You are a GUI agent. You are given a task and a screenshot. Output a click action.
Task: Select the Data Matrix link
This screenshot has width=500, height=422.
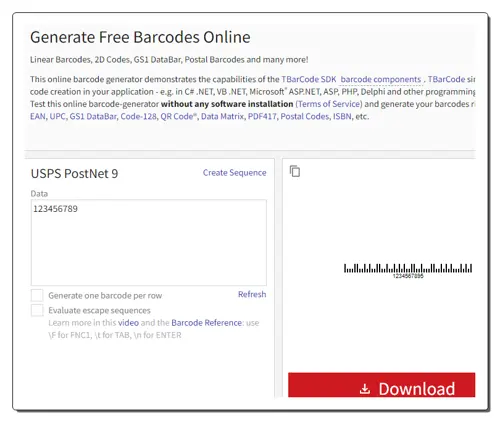[222, 116]
